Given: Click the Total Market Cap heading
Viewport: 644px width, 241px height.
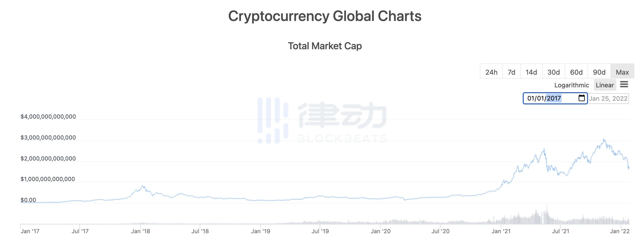Looking at the screenshot, I should 325,46.
